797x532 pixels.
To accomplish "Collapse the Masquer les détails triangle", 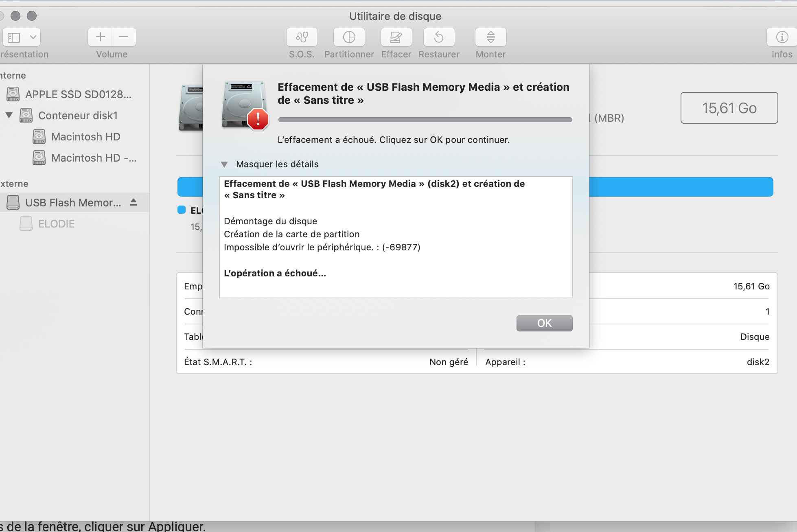I will tap(224, 164).
